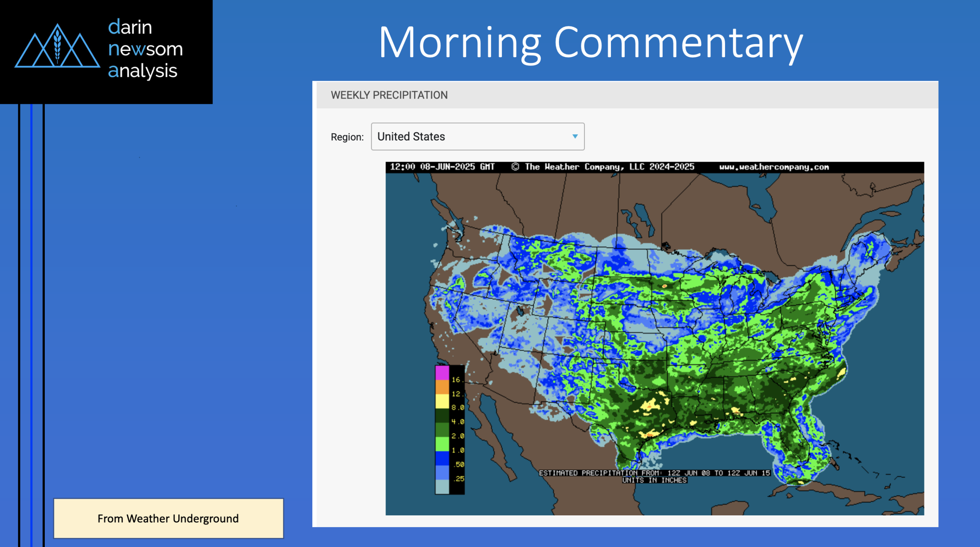Click the 12:00 08-JUN-2025 GMT timestamp

442,167
